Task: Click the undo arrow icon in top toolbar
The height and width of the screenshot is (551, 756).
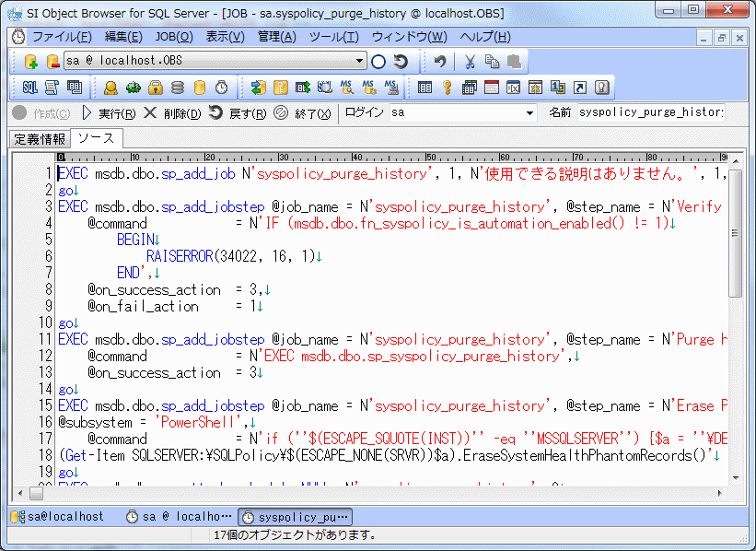Action: point(440,62)
